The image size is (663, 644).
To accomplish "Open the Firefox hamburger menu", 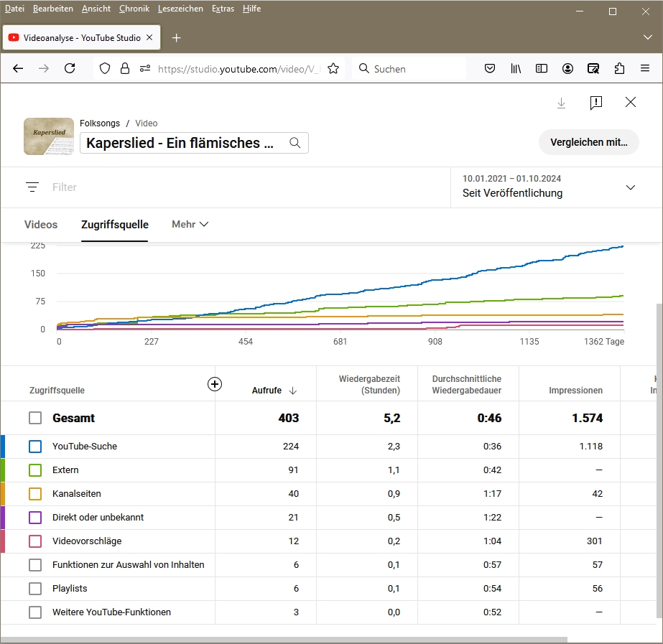I will tap(645, 68).
